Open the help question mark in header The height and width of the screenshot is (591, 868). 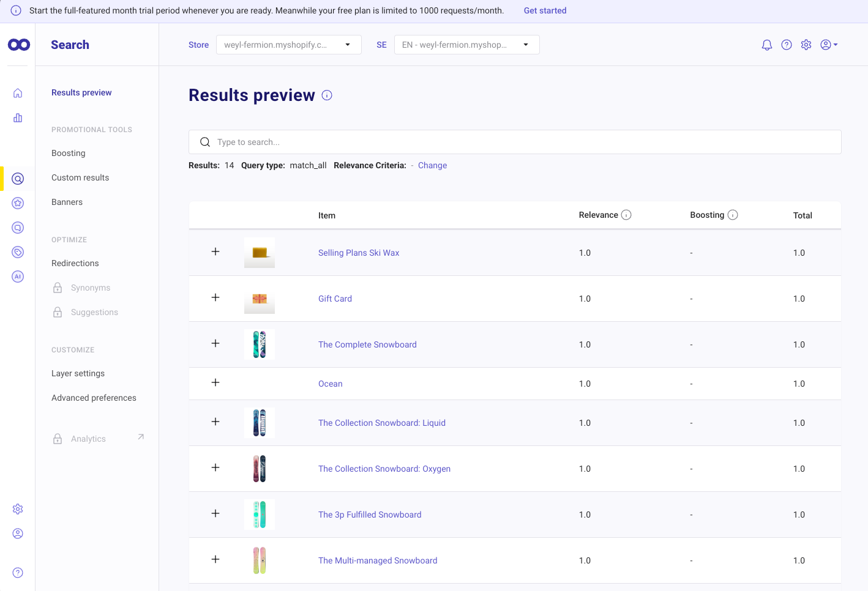[787, 45]
